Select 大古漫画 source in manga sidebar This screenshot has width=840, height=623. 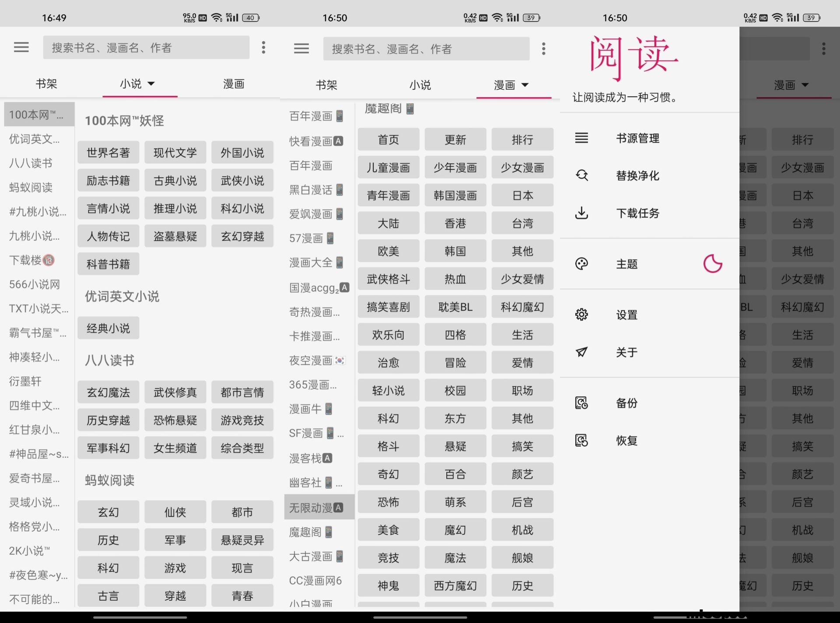click(x=319, y=556)
